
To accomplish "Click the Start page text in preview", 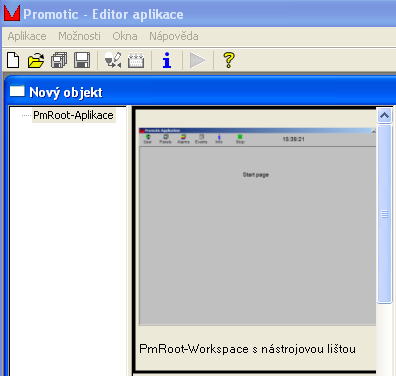I will [x=256, y=175].
